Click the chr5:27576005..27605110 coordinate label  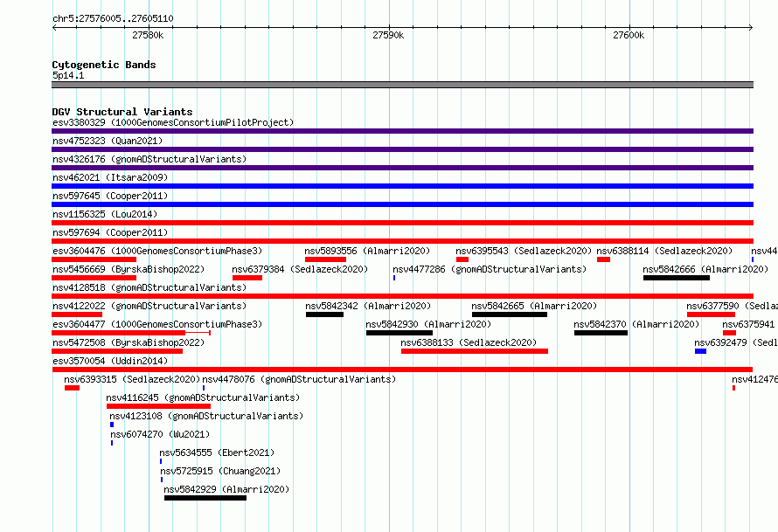coord(113,18)
